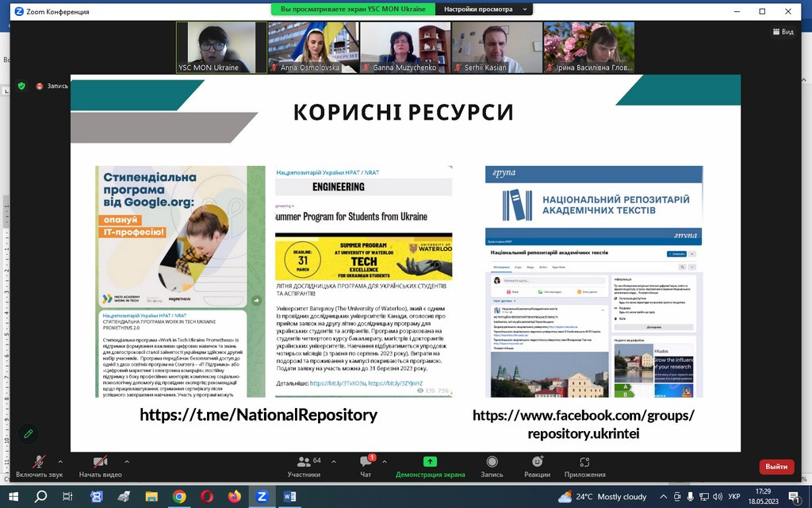
Task: Click the red Запись recording indicator
Action: coord(52,86)
